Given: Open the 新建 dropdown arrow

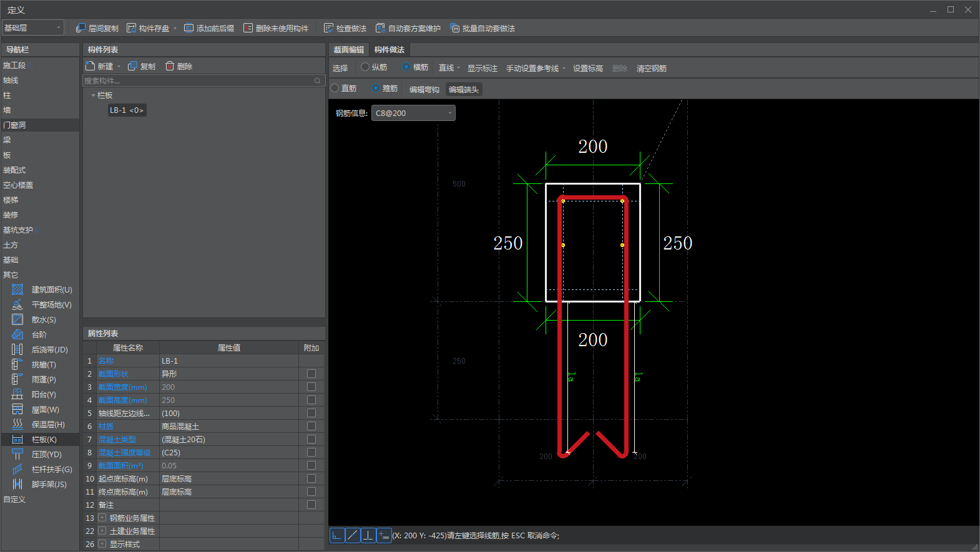Looking at the screenshot, I should pos(119,66).
